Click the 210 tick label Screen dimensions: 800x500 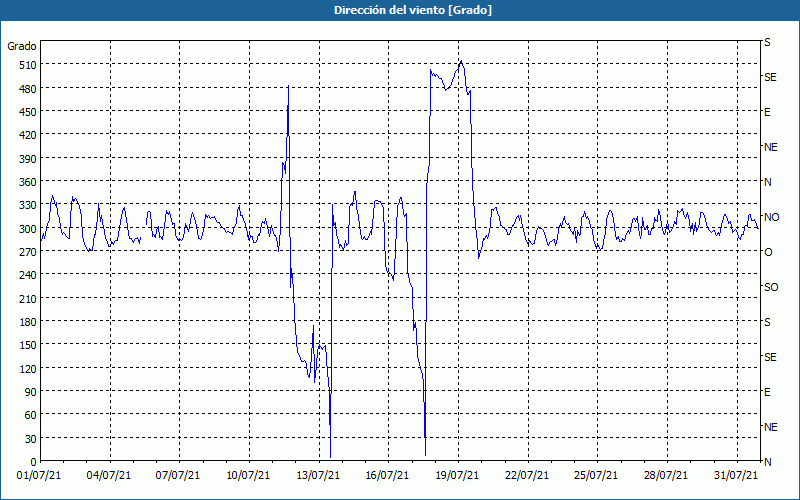click(x=28, y=298)
